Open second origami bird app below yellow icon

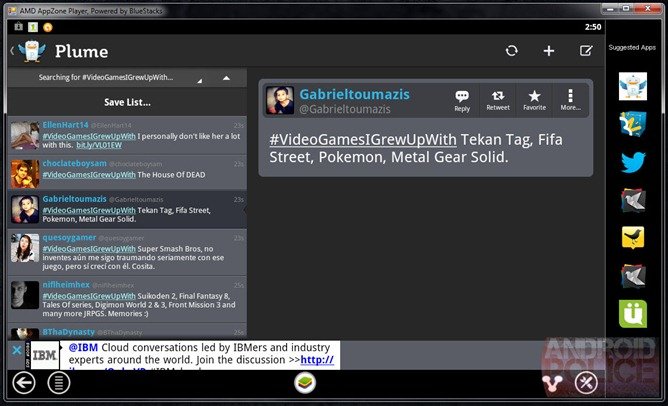633,276
